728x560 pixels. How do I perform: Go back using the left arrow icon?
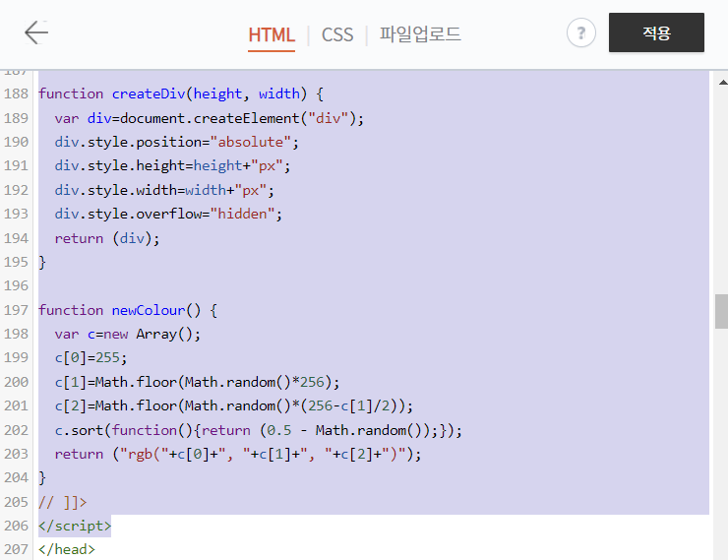tap(36, 32)
